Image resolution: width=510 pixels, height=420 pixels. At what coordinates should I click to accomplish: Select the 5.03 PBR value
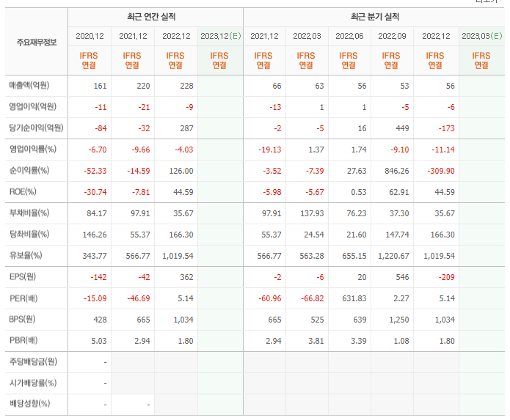(x=99, y=342)
